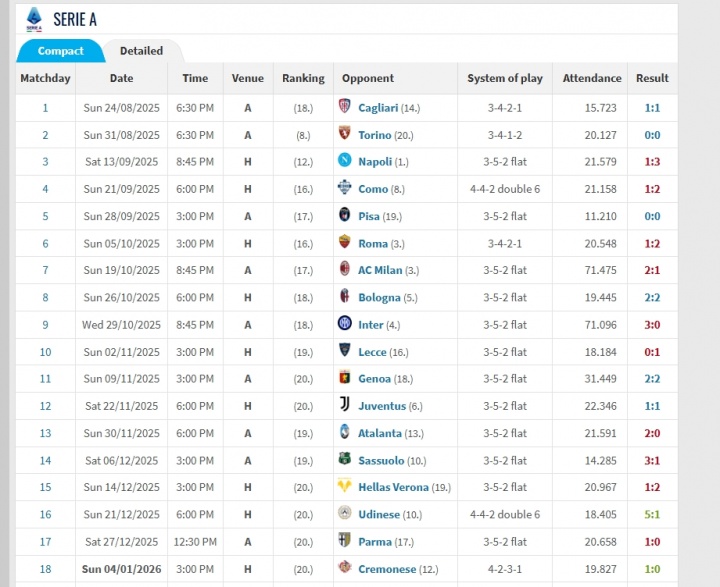The height and width of the screenshot is (587, 720).
Task: Click the Inter club crest icon
Action: (x=345, y=324)
